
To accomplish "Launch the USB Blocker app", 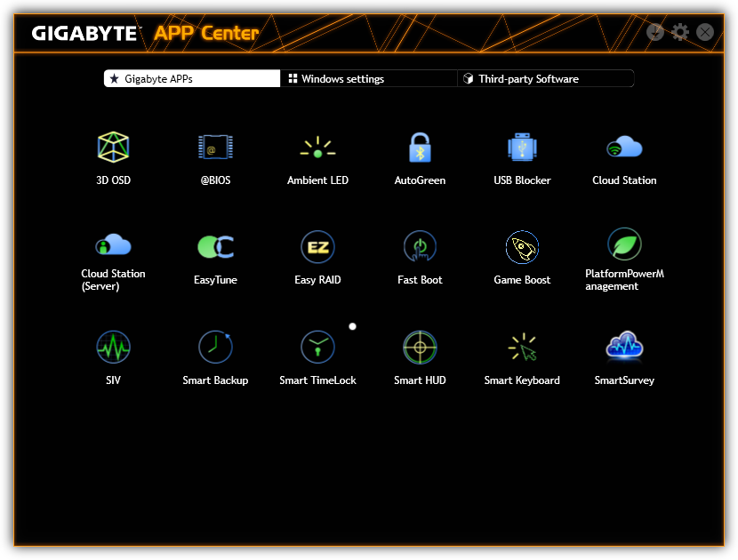I will coord(522,148).
